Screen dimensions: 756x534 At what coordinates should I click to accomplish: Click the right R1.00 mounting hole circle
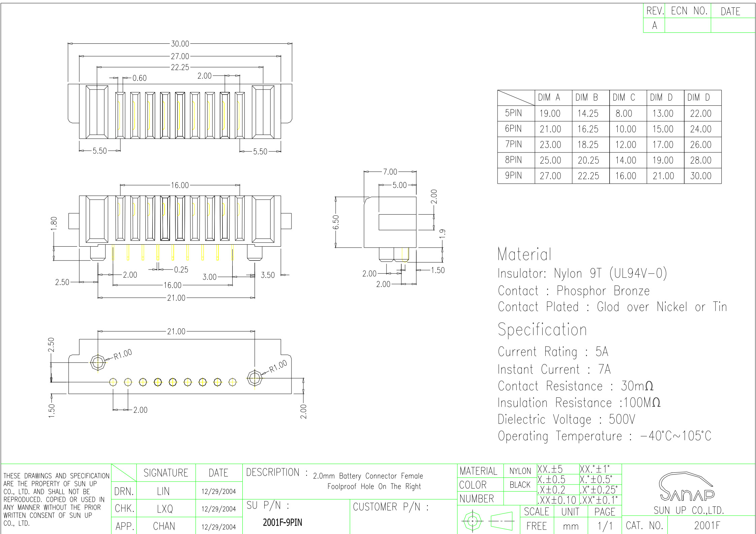click(255, 378)
